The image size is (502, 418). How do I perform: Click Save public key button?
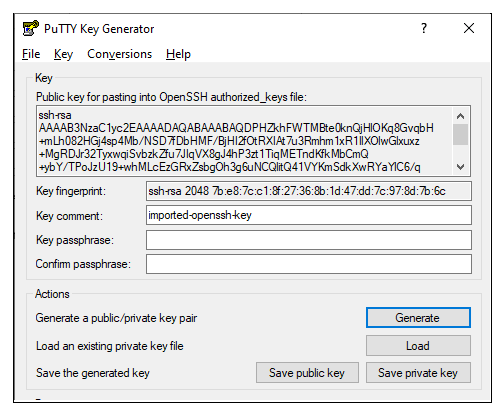point(307,373)
